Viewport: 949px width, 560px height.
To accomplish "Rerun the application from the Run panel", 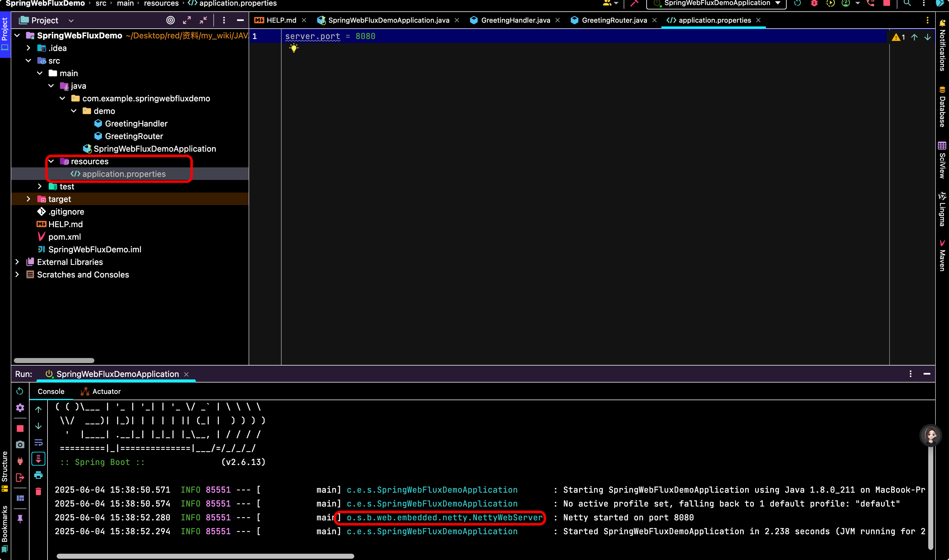I will pyautogui.click(x=20, y=391).
